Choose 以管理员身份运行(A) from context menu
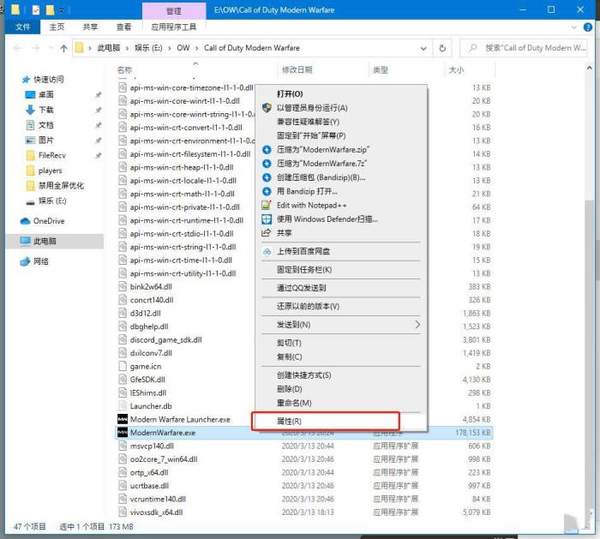The height and width of the screenshot is (539, 600). tap(312, 108)
